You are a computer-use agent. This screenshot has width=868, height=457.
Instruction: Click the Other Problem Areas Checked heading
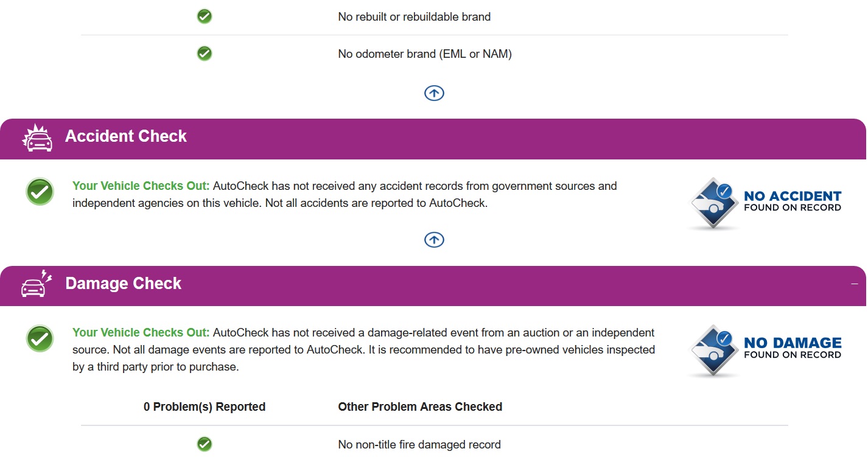420,406
